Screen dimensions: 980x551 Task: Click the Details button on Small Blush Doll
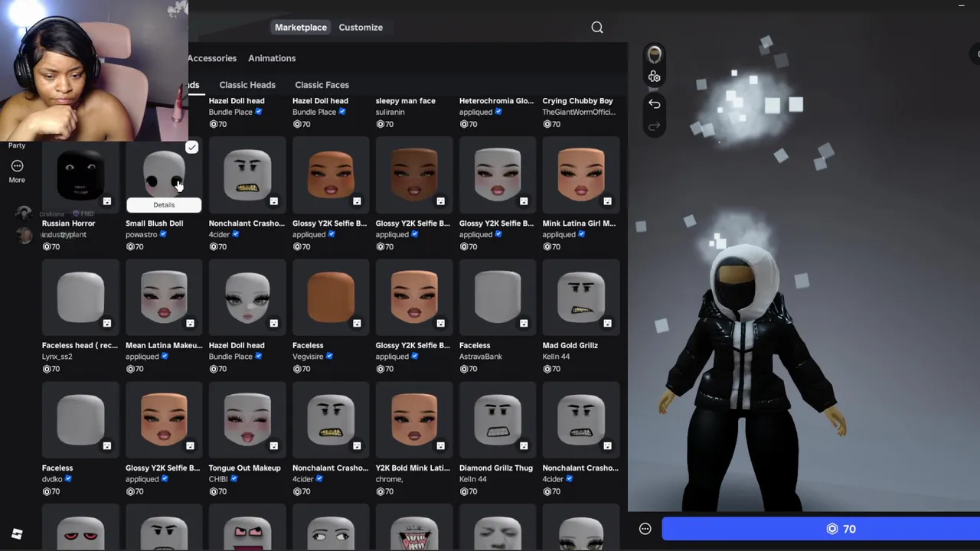click(x=164, y=204)
